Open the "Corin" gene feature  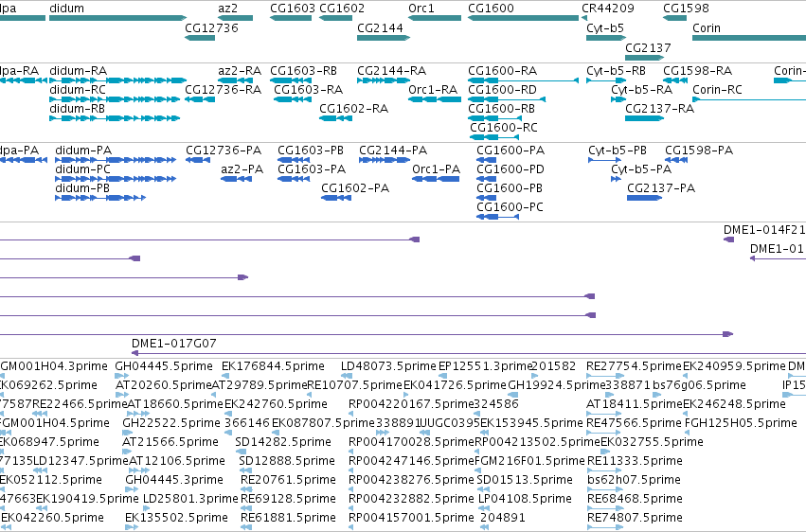point(749,38)
